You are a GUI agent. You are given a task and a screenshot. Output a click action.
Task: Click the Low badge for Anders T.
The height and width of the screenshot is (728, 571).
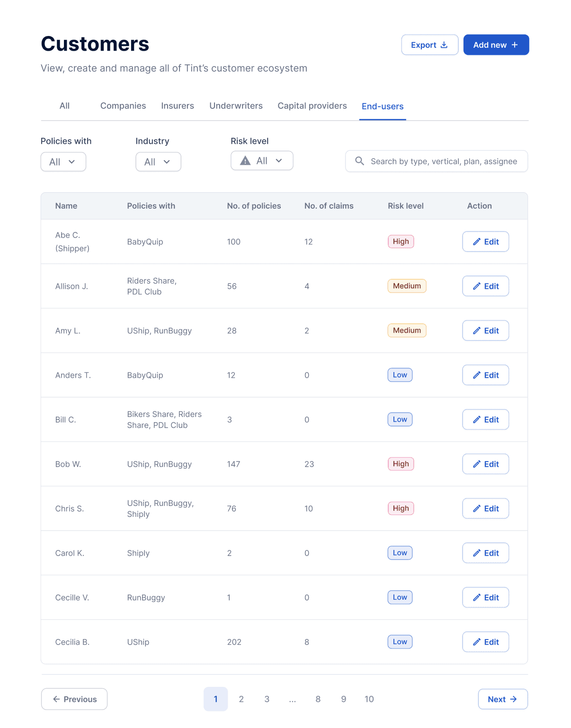(400, 375)
